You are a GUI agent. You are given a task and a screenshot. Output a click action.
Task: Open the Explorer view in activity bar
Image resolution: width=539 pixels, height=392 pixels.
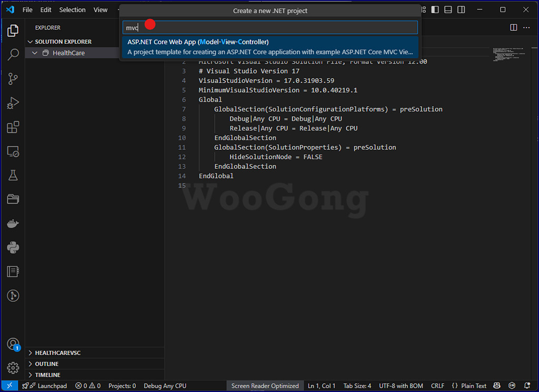(13, 31)
